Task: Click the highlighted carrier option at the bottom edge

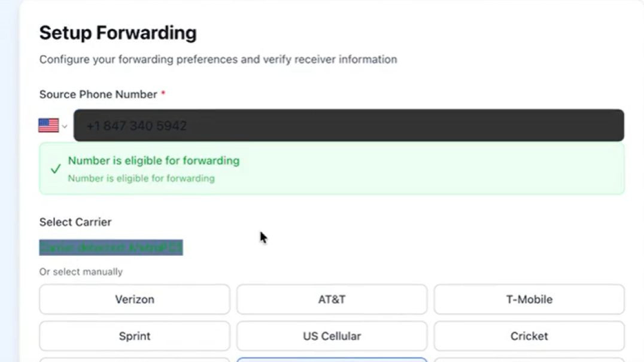Action: tap(332, 359)
